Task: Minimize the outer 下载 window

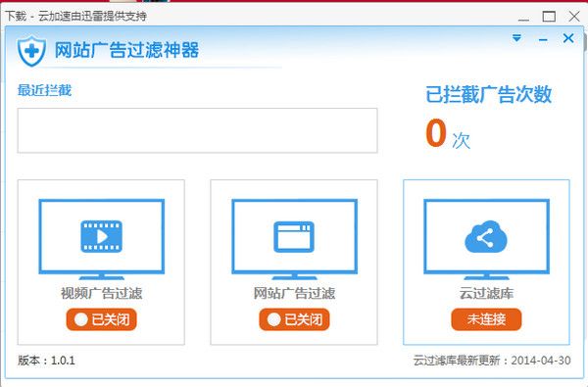Action: (523, 19)
